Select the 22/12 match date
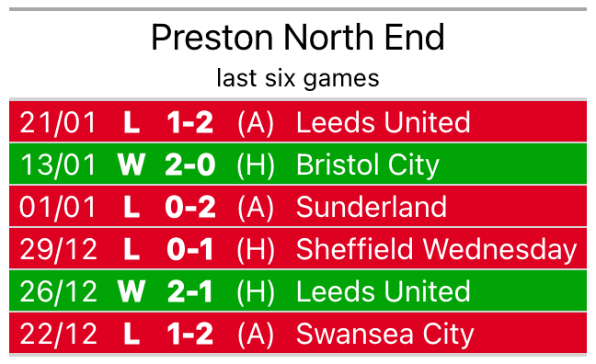This screenshot has height=364, width=596. pos(58,334)
